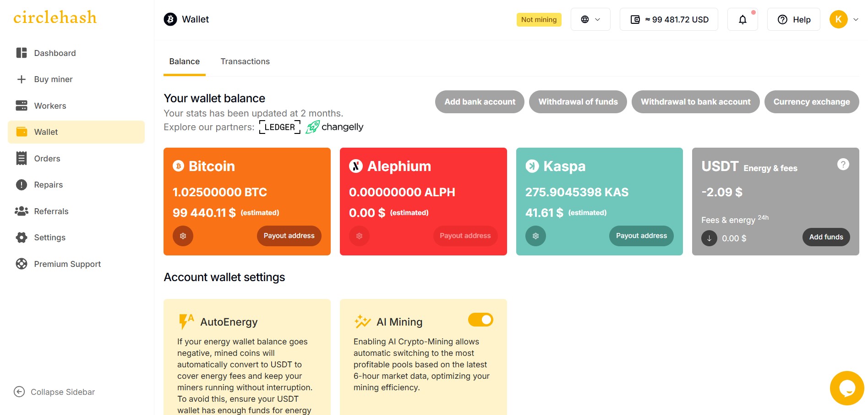Open the chat support bubble
The image size is (868, 415).
coord(847,388)
